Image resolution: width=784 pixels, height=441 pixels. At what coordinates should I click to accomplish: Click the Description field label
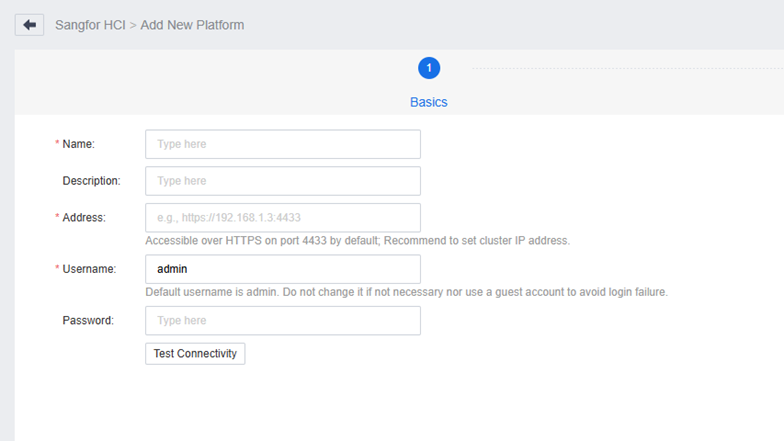tap(91, 181)
